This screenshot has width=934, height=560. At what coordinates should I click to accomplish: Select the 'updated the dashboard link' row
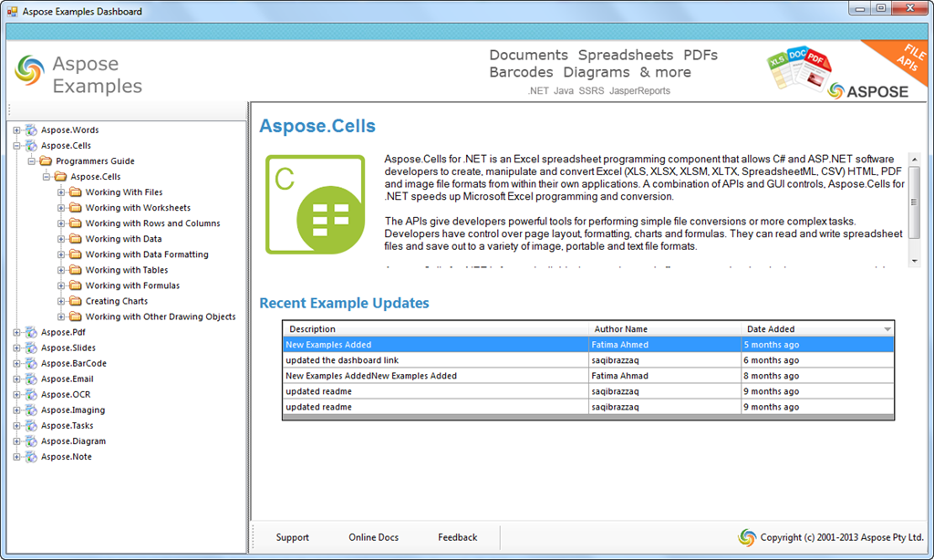tap(588, 360)
